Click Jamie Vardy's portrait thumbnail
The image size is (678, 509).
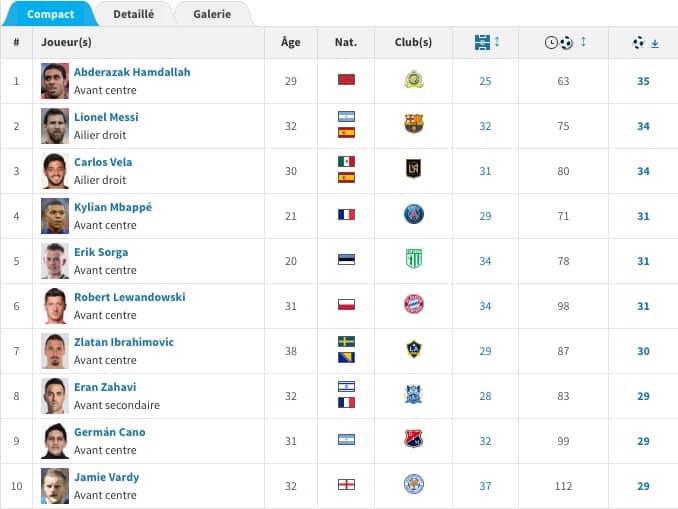tap(55, 485)
